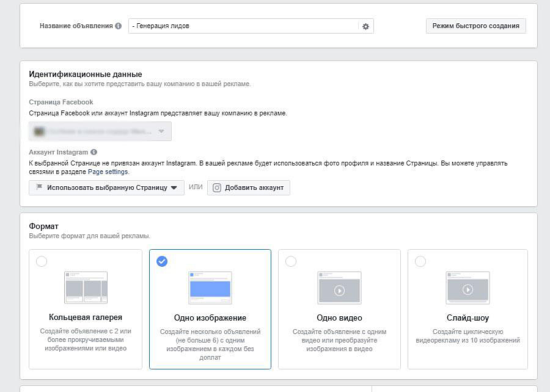Select the Кольцевая галерея radio button
550x392 pixels.
click(42, 261)
